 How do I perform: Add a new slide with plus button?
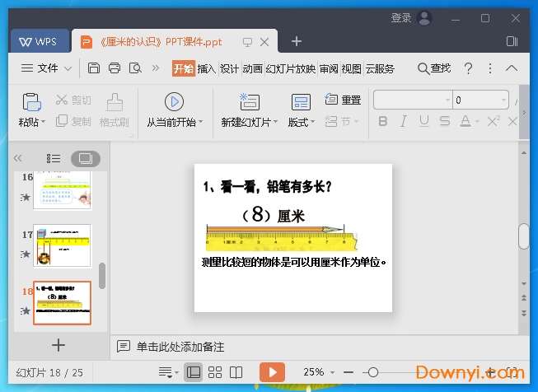(58, 345)
